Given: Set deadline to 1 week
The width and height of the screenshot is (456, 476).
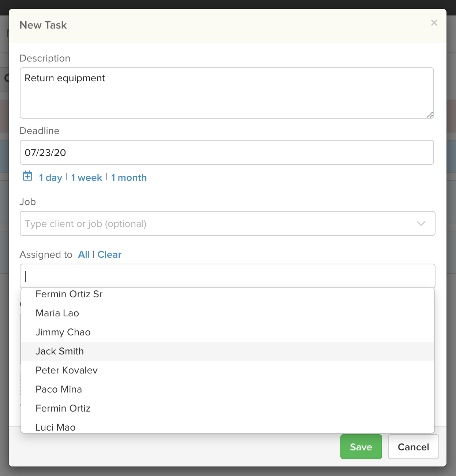Looking at the screenshot, I should (86, 178).
